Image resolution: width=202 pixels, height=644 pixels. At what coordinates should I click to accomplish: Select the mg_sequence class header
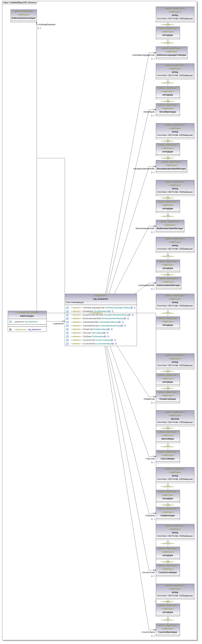coord(101,299)
